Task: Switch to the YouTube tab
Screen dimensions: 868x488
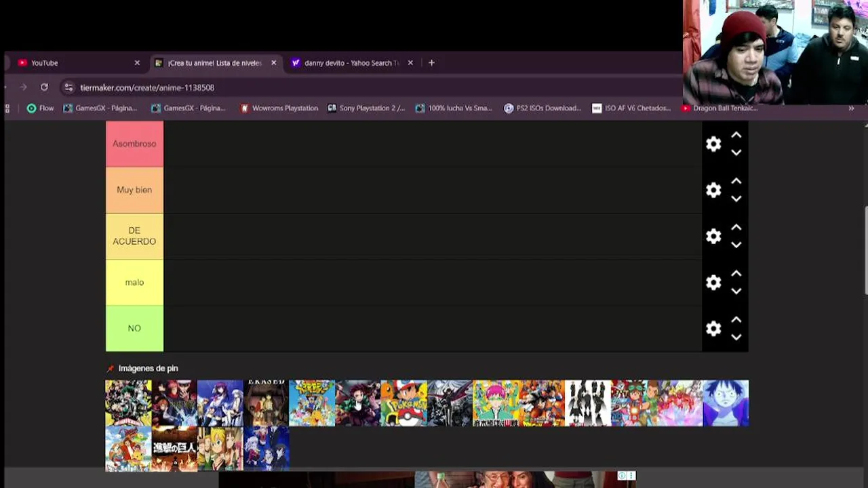Action: [78, 62]
